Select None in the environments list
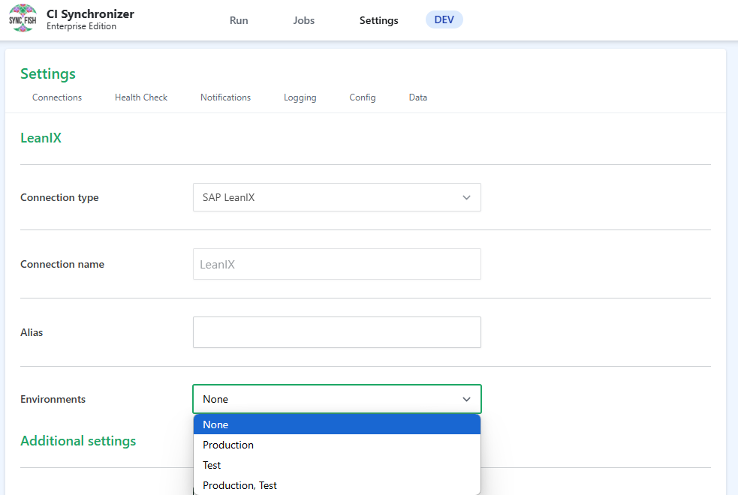The width and height of the screenshot is (738, 496). pos(337,424)
